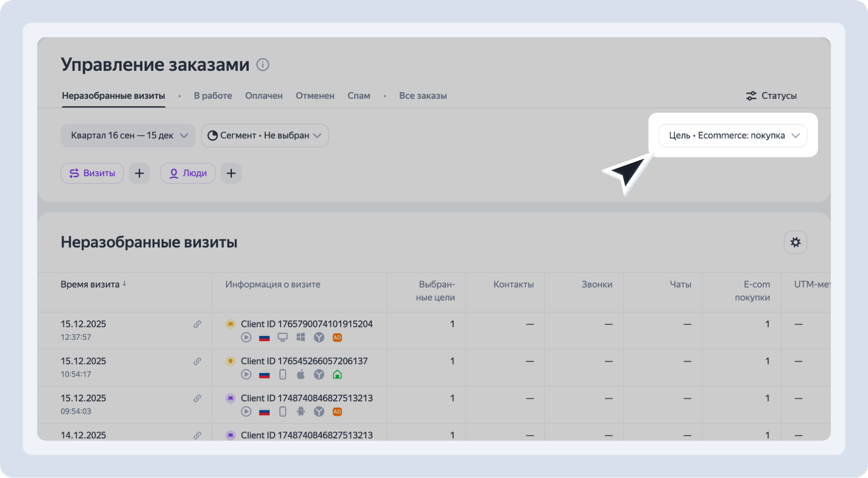Screen dimensions: 868x478
Task: Click Windows OS icon in first visit
Action: click(x=300, y=337)
